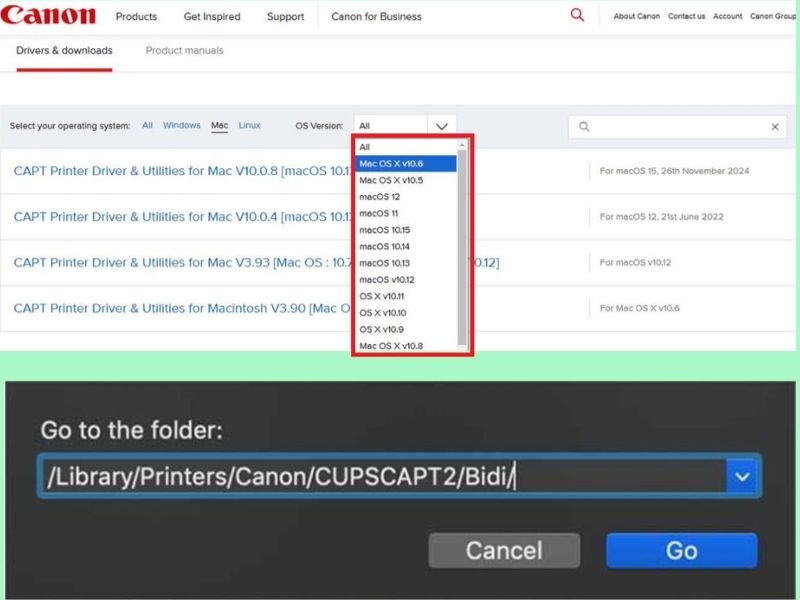Open Account link
Viewport: 800px width, 600px height.
pos(728,16)
